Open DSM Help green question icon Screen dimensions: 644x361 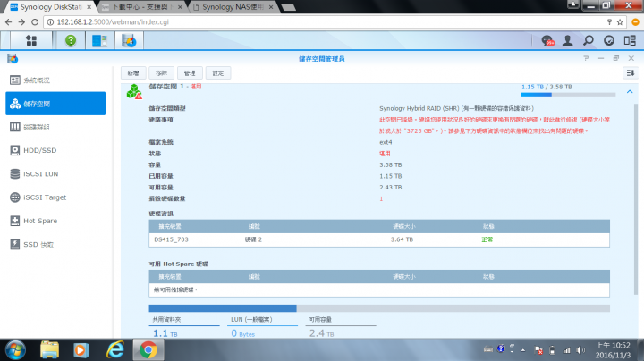[71, 40]
